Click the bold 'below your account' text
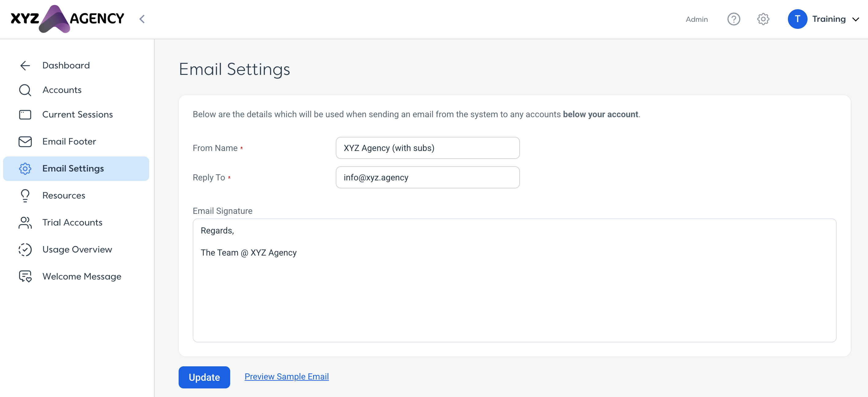Image resolution: width=868 pixels, height=397 pixels. [600, 114]
